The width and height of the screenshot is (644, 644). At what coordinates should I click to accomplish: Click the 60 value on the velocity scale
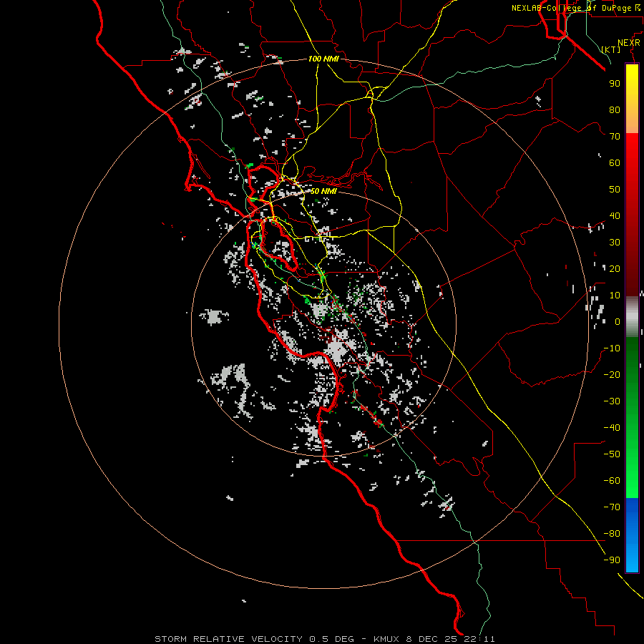coord(615,162)
